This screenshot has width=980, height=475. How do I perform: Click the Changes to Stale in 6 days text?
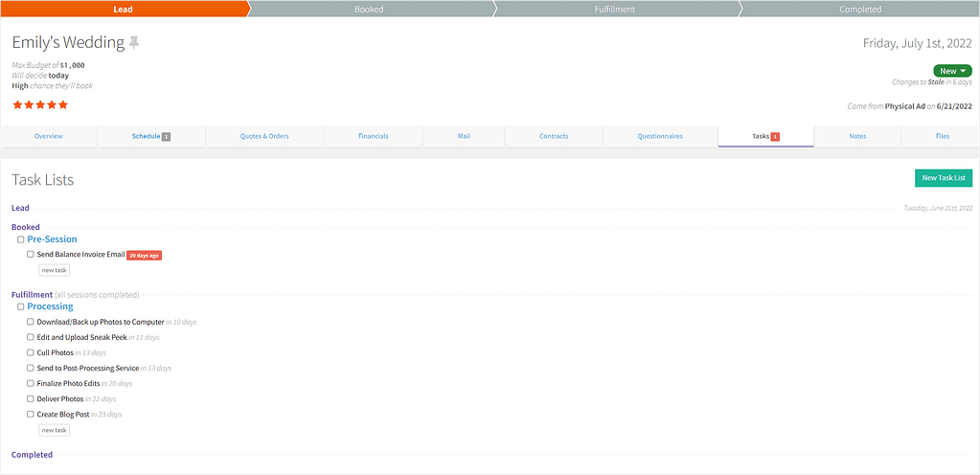pos(932,81)
